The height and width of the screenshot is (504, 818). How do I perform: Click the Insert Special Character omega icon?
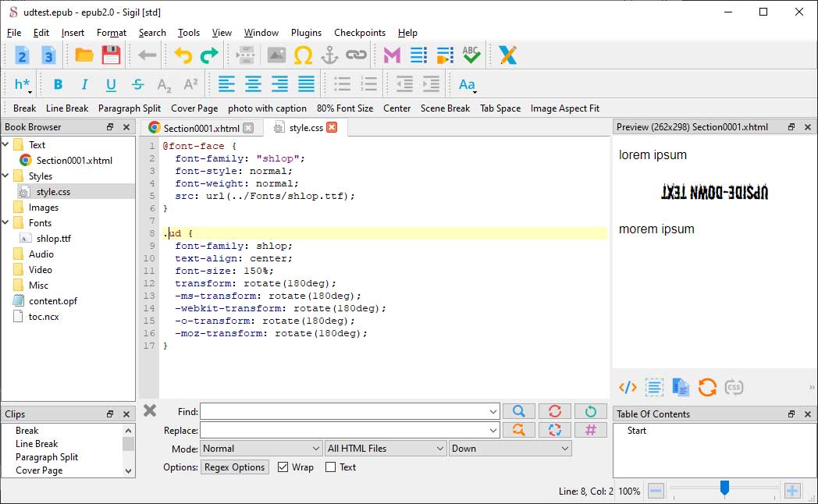(x=303, y=55)
